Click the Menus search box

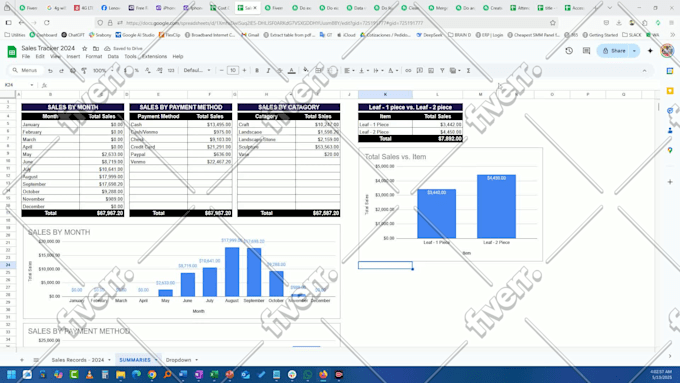[27, 70]
